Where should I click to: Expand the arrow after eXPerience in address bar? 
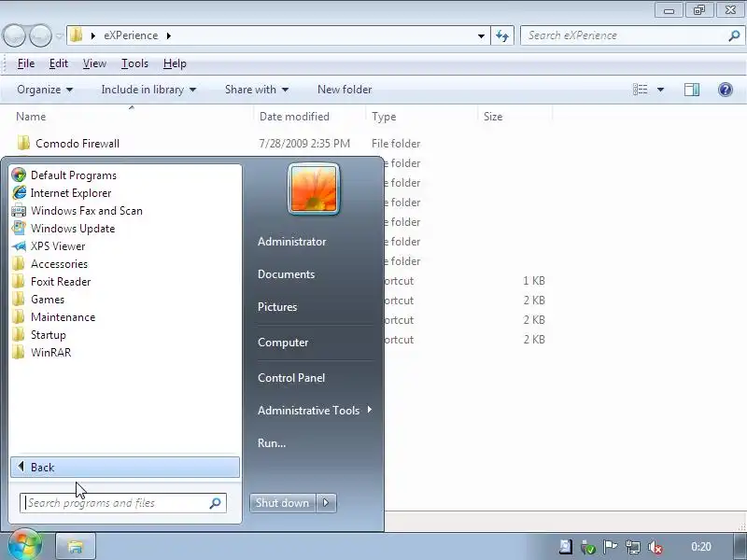tap(169, 35)
